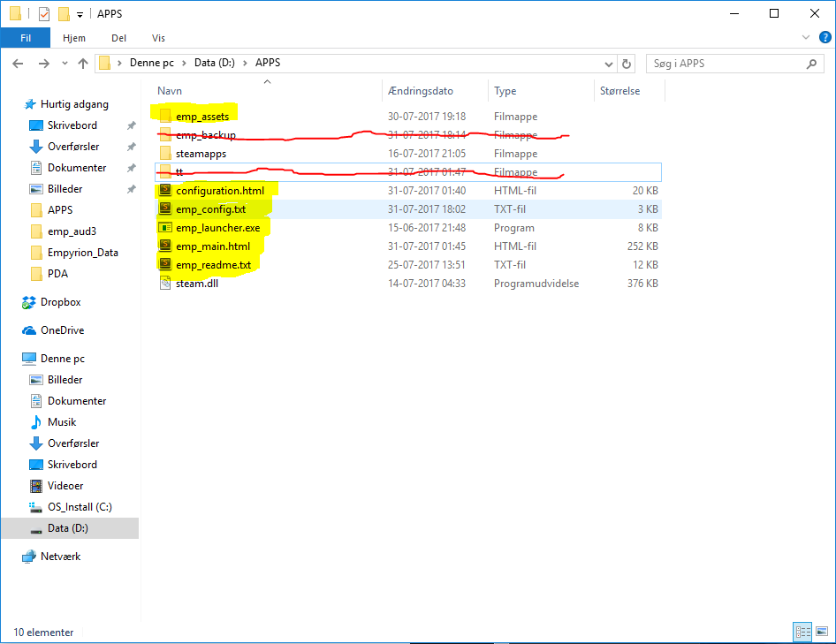Switch to the Hjem ribbon tab
The width and height of the screenshot is (836, 644).
pos(74,38)
